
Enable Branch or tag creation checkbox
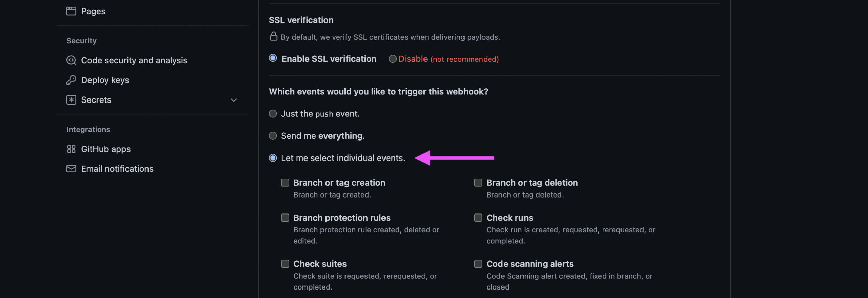pyautogui.click(x=285, y=183)
